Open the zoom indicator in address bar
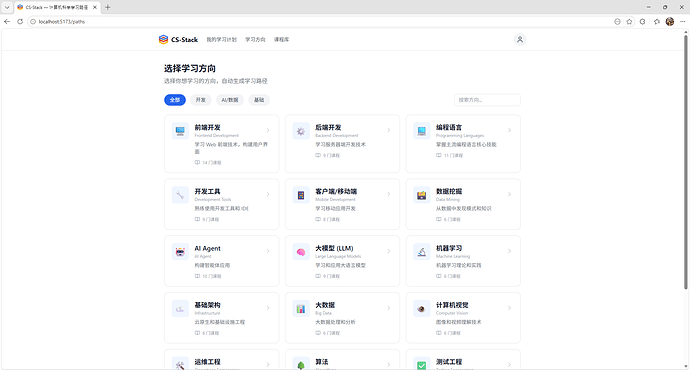Screen dimensions: 690x370 pyautogui.click(x=617, y=22)
